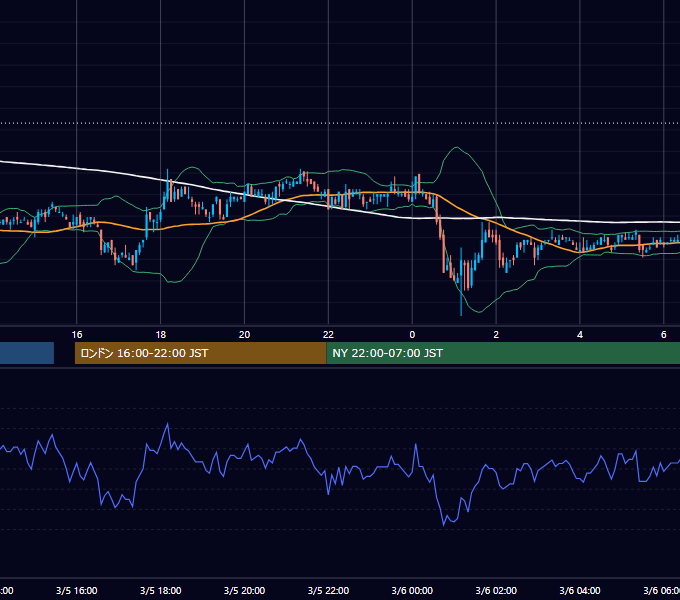Click the 3/5 20:00 time label
The width and height of the screenshot is (680, 600).
point(245,591)
